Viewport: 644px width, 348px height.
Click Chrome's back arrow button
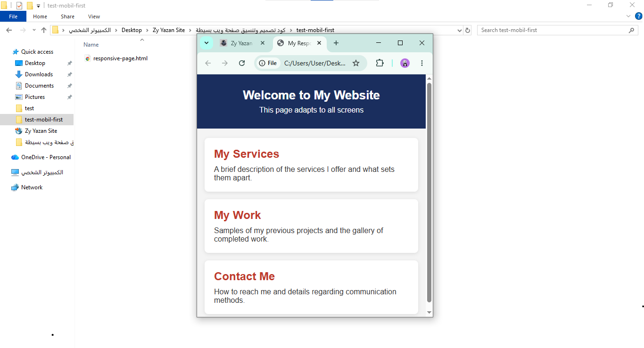coord(208,63)
